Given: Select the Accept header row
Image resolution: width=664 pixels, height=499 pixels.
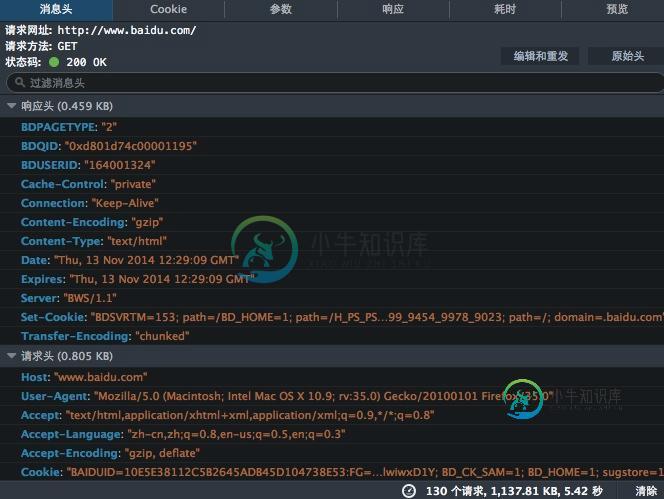Looking at the screenshot, I should tap(332, 415).
